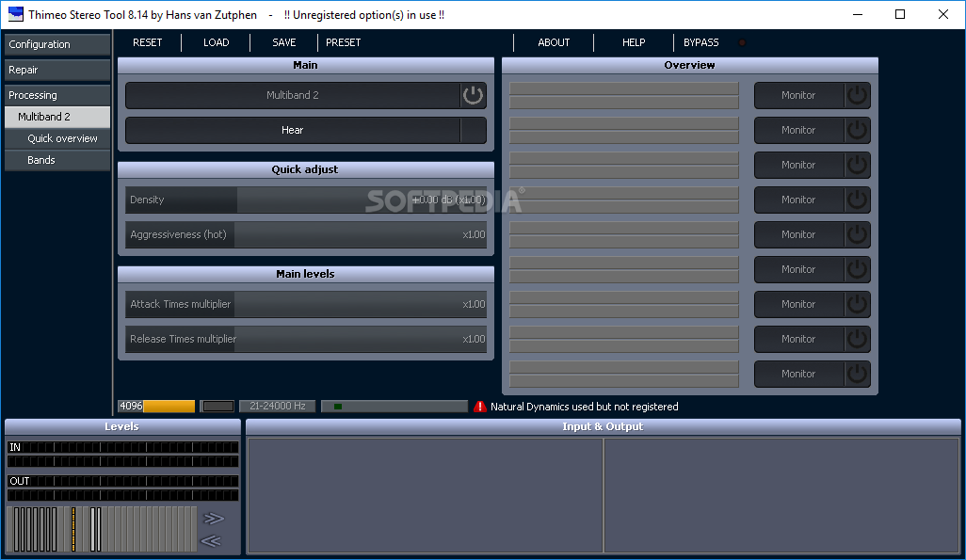Open the PRESET menu
This screenshot has width=966, height=560.
[343, 42]
